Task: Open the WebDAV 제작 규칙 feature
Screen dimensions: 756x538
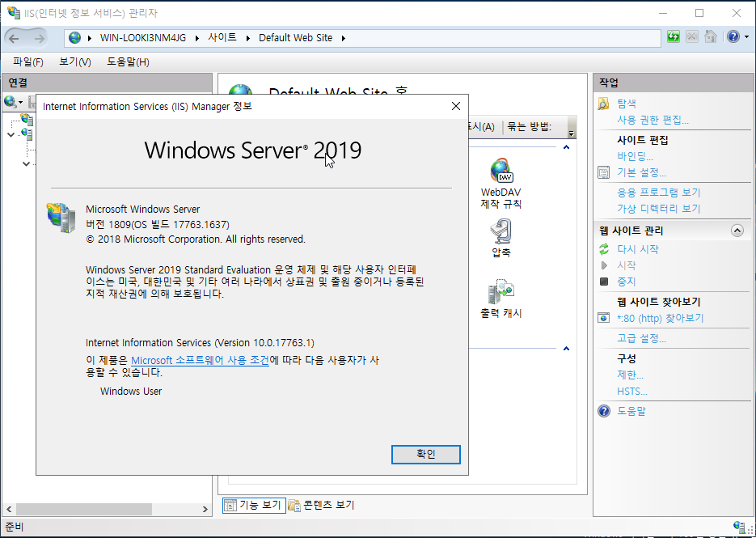Action: [501, 184]
